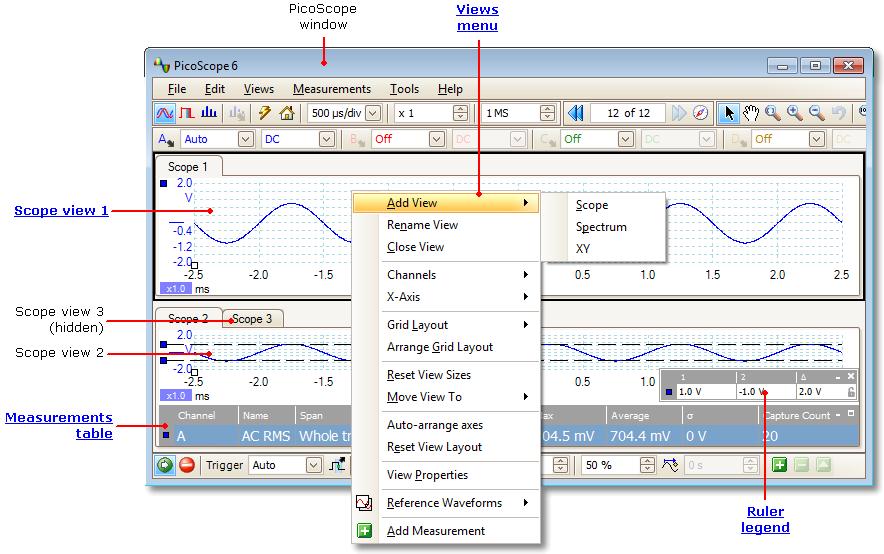The width and height of the screenshot is (884, 554).
Task: Open the Help menu
Action: (450, 89)
